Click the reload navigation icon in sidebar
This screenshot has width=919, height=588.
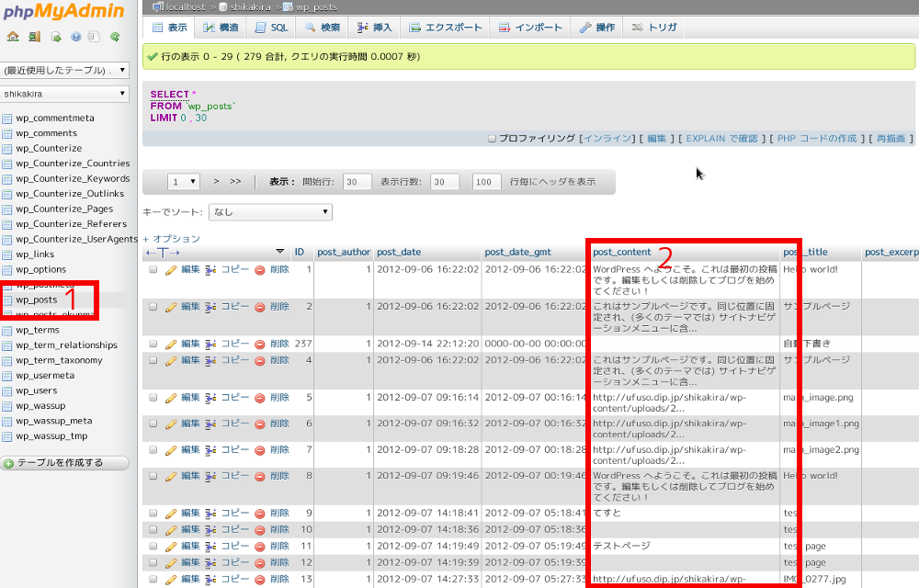pos(115,38)
